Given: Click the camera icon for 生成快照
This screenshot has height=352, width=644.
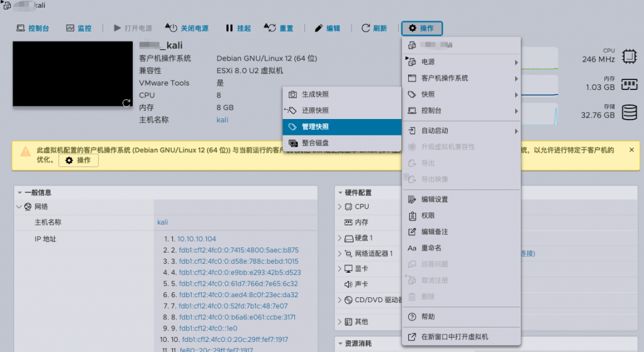Looking at the screenshot, I should point(292,94).
